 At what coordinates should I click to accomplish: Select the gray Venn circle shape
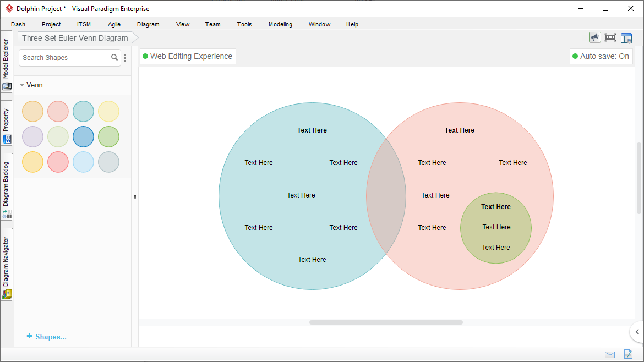click(x=108, y=162)
